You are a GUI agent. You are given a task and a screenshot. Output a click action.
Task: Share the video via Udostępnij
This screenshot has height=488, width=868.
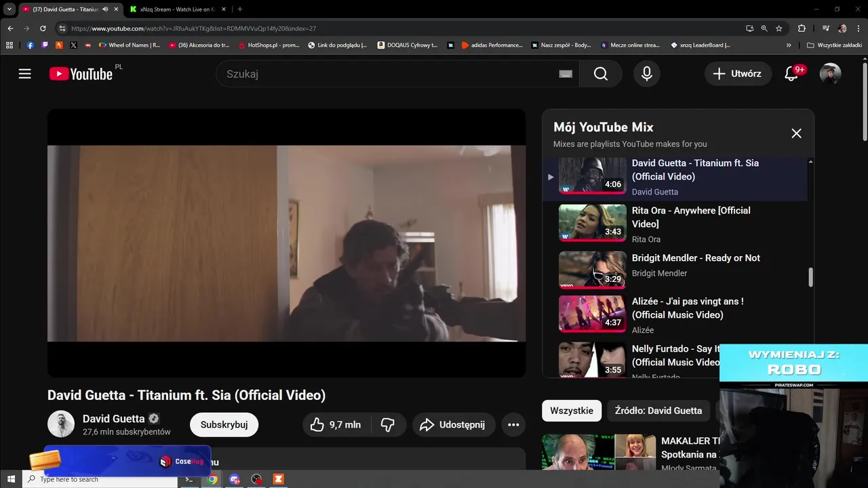pyautogui.click(x=453, y=425)
